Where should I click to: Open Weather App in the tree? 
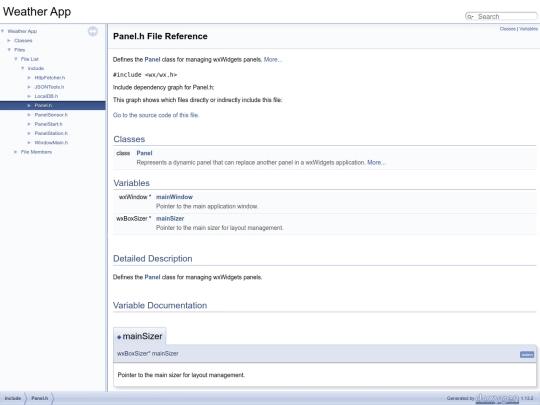[22, 31]
